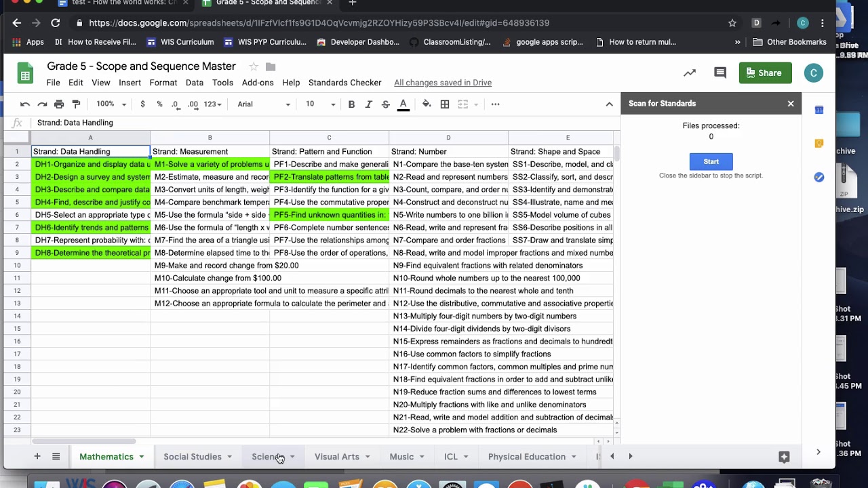
Task: Click All changes saved in Drive link
Action: 443,83
